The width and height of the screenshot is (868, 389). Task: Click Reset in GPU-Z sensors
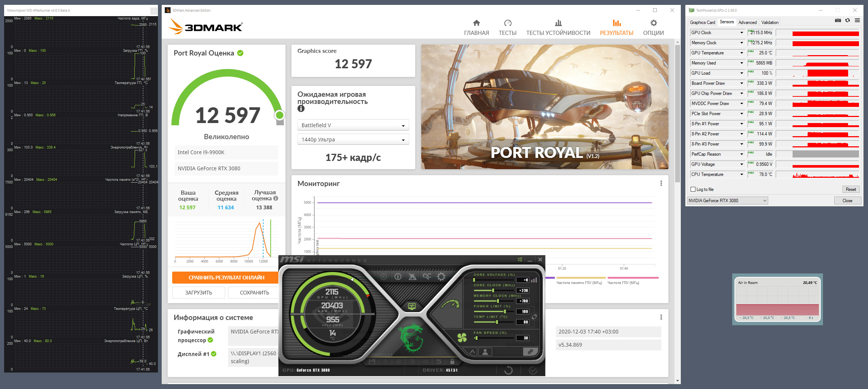tap(851, 189)
